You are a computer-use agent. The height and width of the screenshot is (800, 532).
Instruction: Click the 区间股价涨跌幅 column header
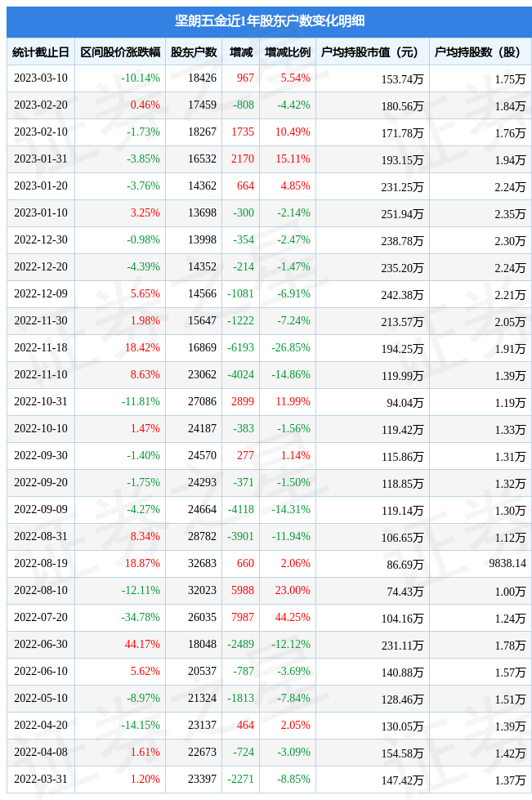[120, 52]
